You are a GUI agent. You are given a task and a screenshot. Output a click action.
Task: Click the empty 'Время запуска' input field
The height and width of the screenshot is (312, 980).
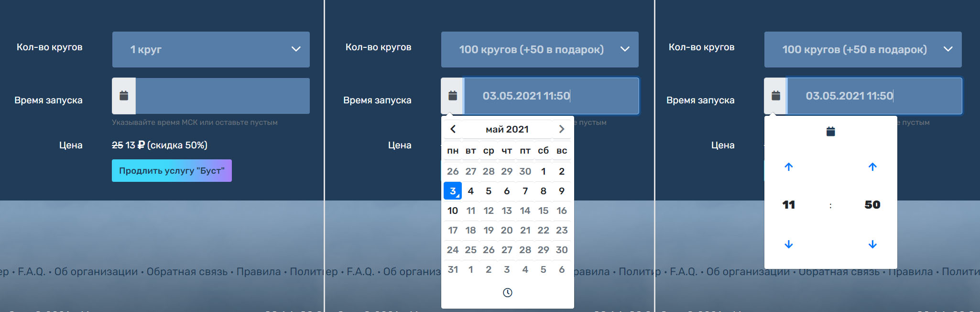tap(223, 96)
